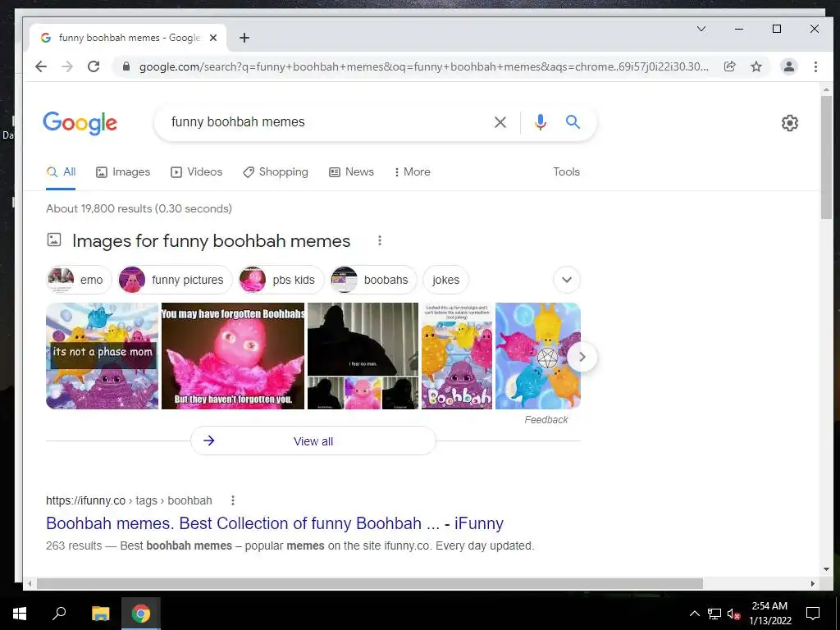Share this page from the address bar
The width and height of the screenshot is (840, 630).
tap(729, 66)
